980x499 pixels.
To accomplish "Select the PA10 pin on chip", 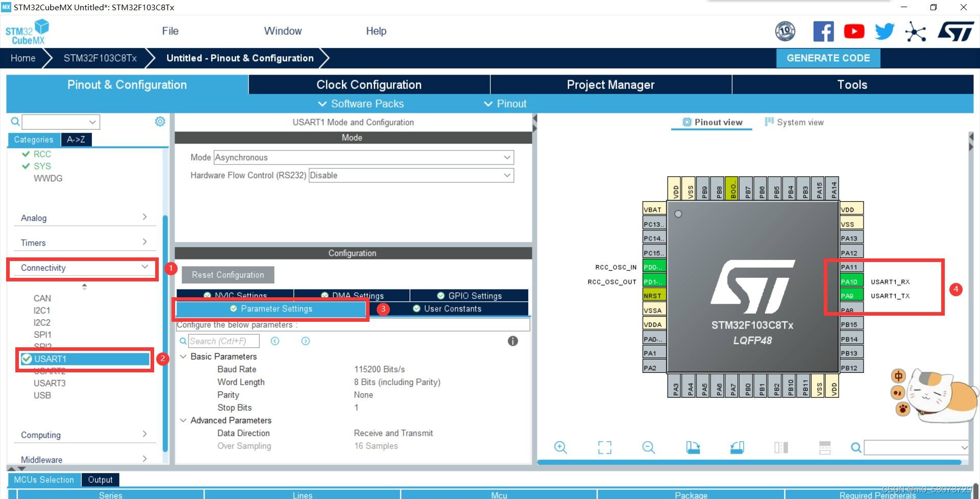I will (x=851, y=281).
